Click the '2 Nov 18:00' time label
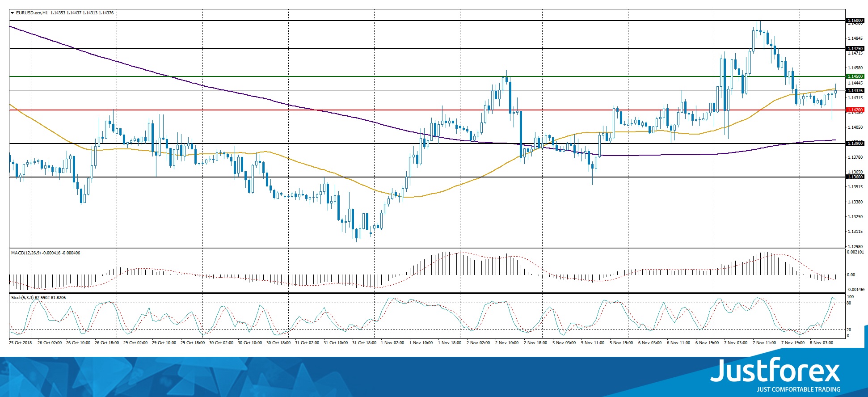The height and width of the screenshot is (397, 868). [535, 343]
